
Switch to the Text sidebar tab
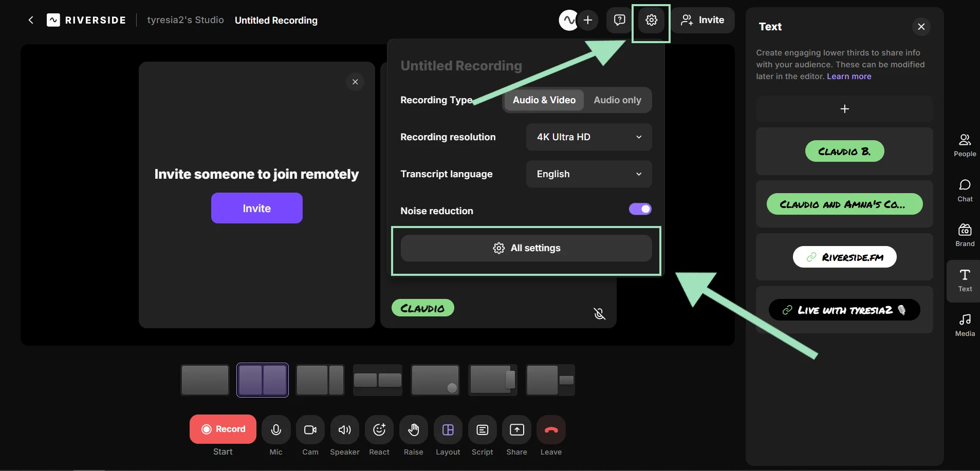point(965,281)
